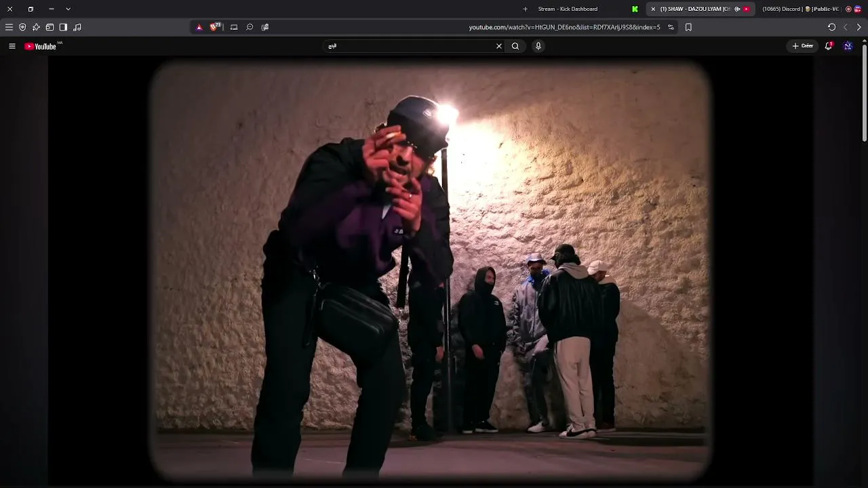Image resolution: width=868 pixels, height=488 pixels.
Task: Click the wallet icon in browser toolbar
Action: click(50, 27)
